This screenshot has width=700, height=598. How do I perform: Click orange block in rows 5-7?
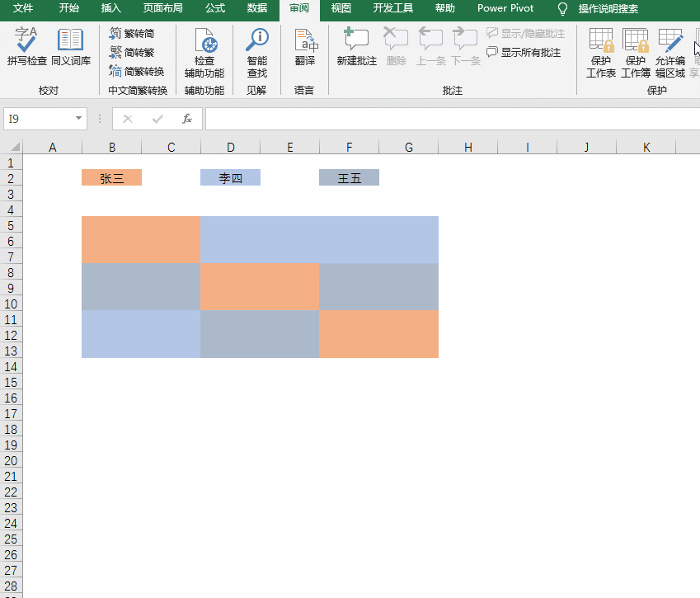(141, 240)
